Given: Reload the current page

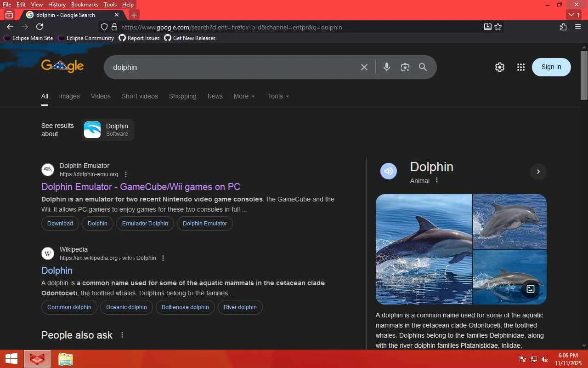Looking at the screenshot, I should 40,27.
